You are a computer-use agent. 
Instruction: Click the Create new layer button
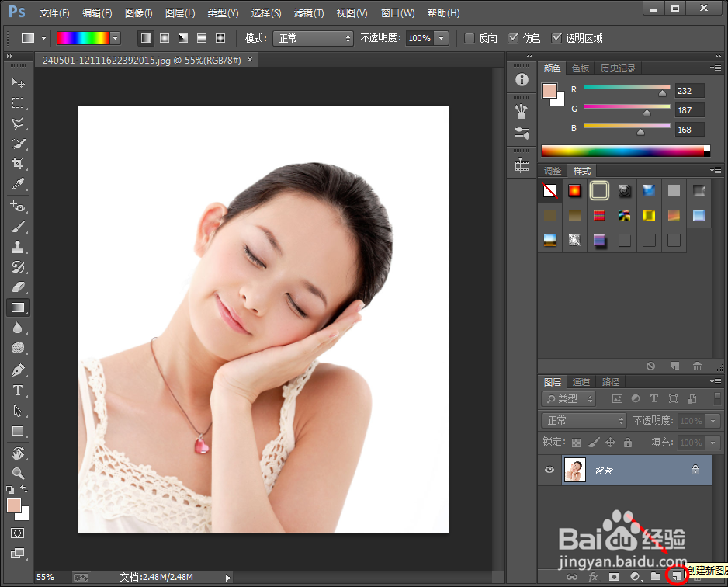[678, 577]
